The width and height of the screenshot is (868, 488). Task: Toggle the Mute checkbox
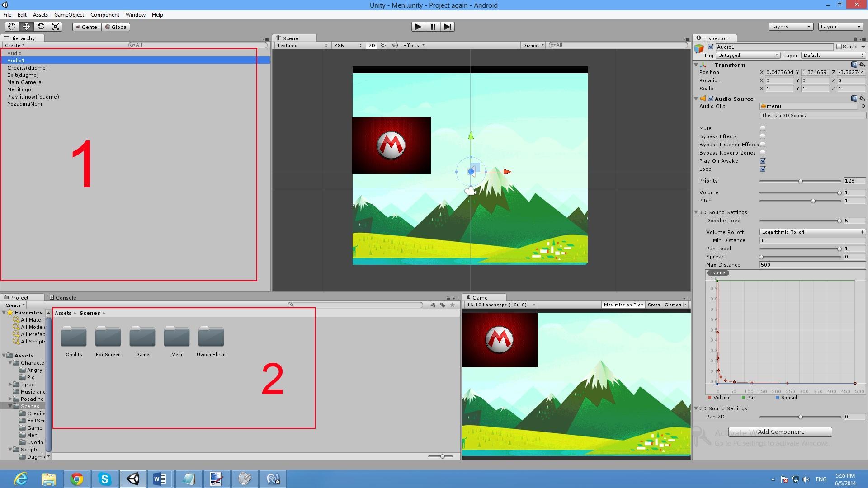(x=763, y=128)
